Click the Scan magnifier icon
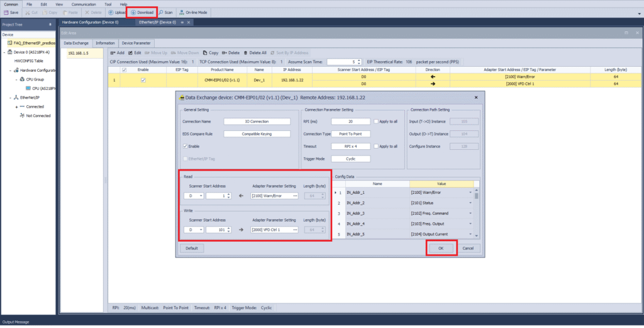644x328 pixels. coord(161,12)
